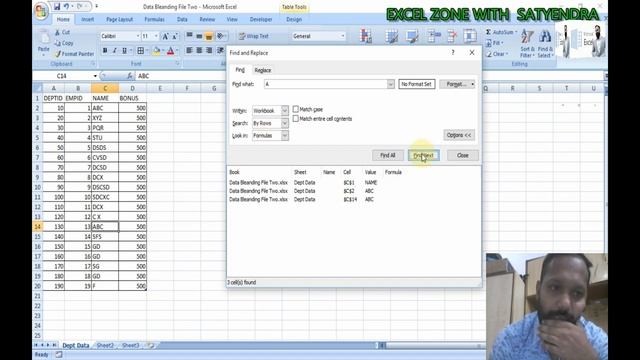Click the Review ribbon tab
The image size is (640, 360).
[207, 19]
